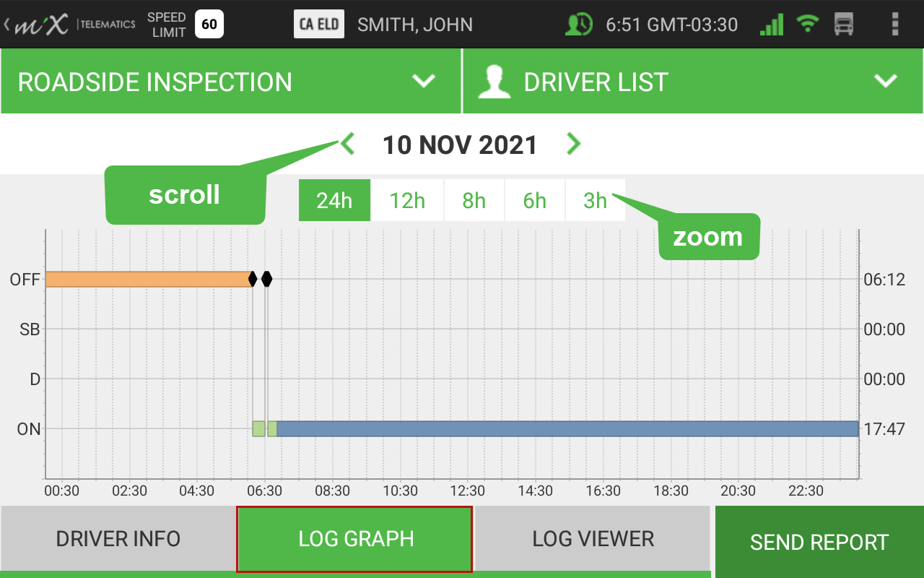
Task: Tap the speed limit 60 badge
Action: click(209, 25)
